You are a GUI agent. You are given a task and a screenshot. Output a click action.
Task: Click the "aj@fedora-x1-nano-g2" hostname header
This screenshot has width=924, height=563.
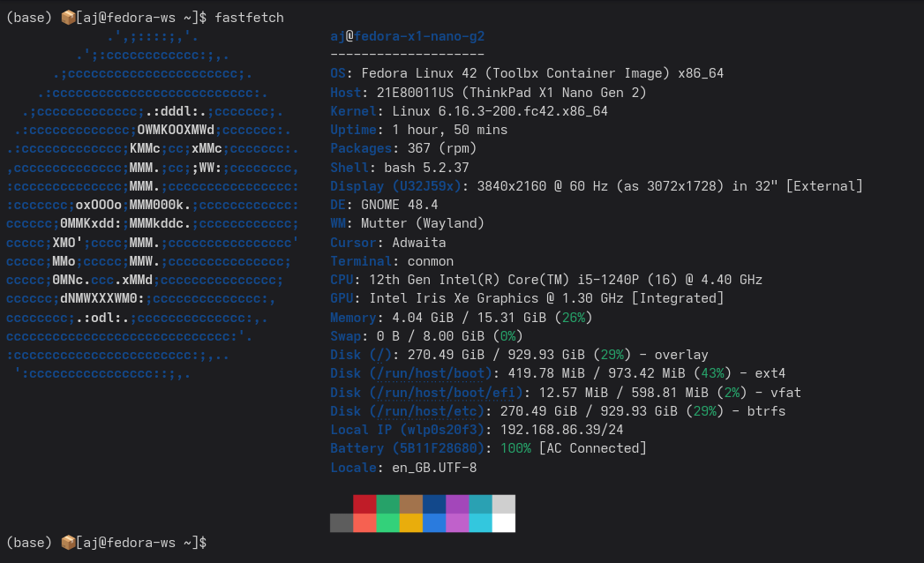[x=407, y=36]
